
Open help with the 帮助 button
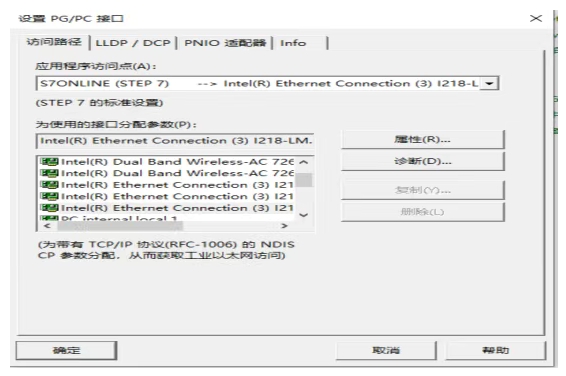[x=496, y=350]
